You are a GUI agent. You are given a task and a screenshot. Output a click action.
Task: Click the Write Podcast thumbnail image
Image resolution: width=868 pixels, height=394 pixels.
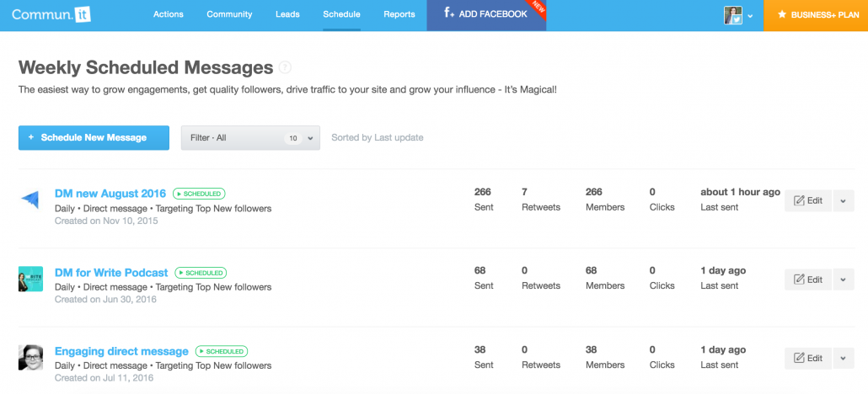tap(30, 279)
